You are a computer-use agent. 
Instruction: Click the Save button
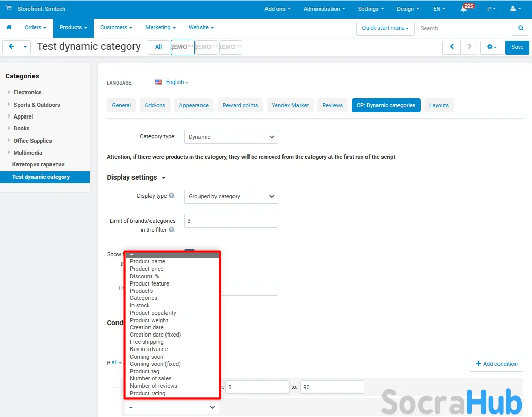coord(517,47)
